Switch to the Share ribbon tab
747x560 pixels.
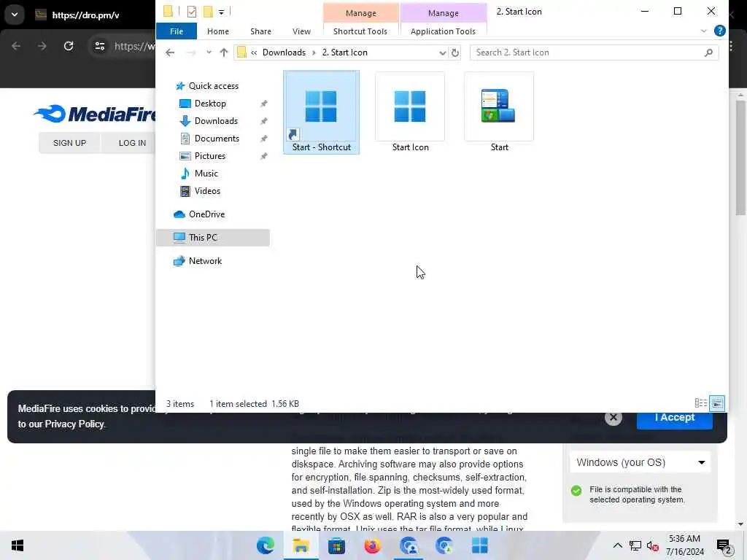[x=260, y=31]
